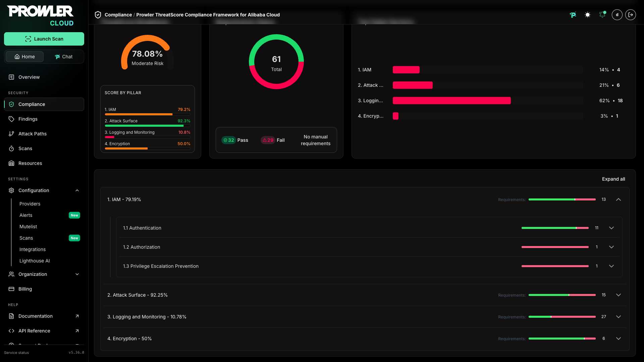Viewport: 644px width, 362px height.
Task: Click Resources stack icon
Action: tap(11, 163)
